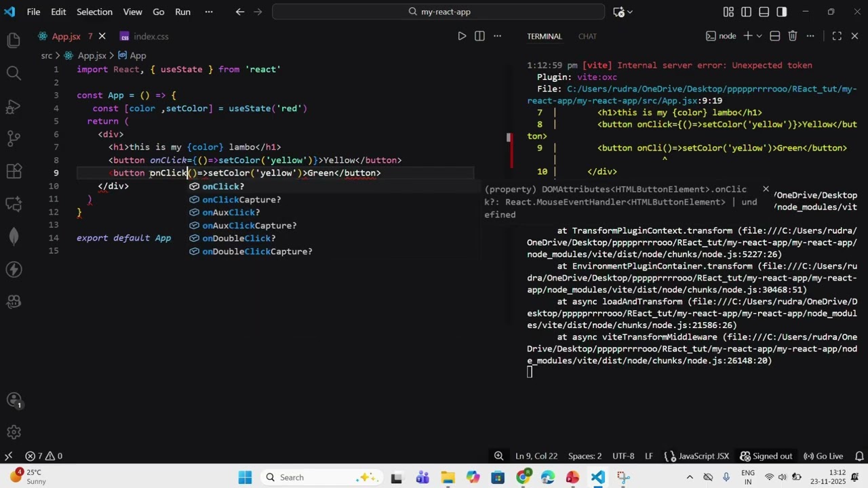Viewport: 868px width, 488px height.
Task: Open File Explorer from taskbar
Action: tap(448, 477)
